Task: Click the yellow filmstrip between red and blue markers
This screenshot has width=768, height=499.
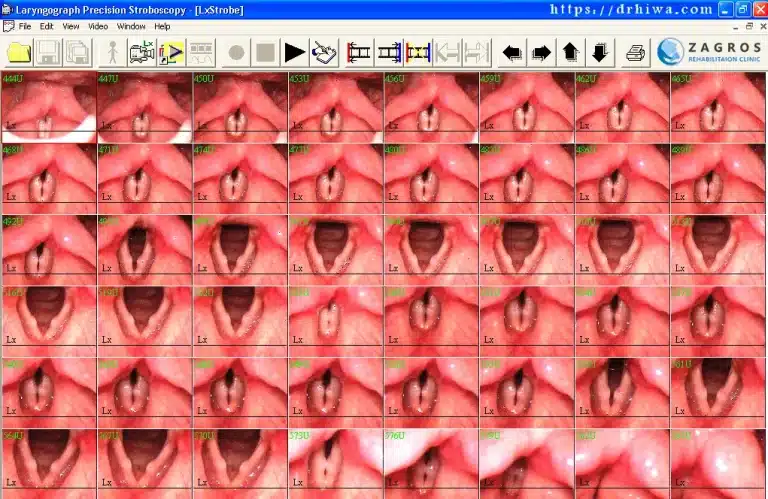Action: 418,52
